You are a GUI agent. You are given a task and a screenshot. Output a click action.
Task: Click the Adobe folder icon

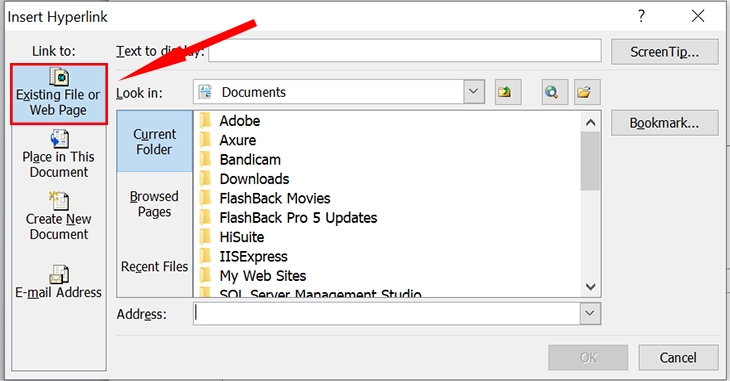click(x=205, y=121)
